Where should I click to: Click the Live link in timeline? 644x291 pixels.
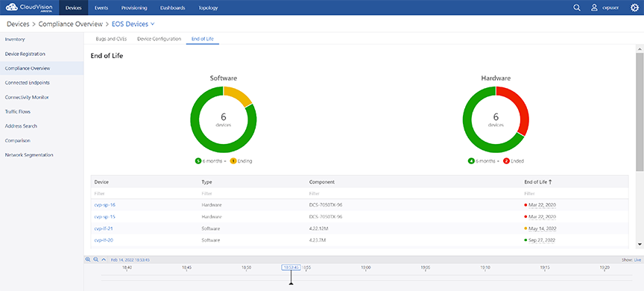637,260
